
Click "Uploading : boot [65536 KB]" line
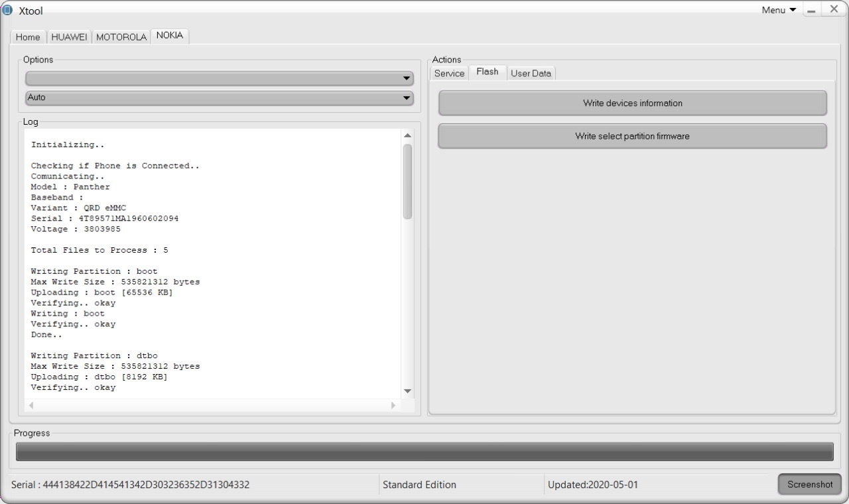[101, 292]
